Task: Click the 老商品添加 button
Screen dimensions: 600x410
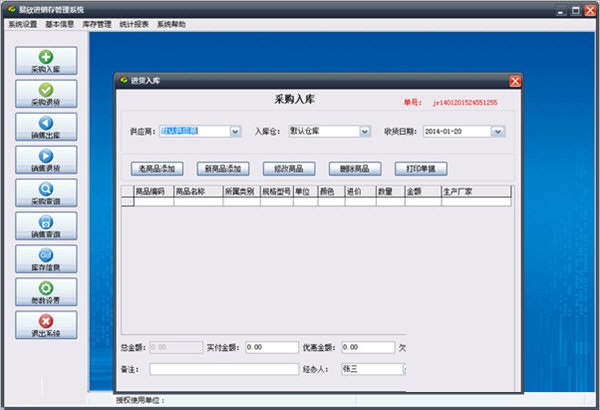Action: pyautogui.click(x=157, y=169)
